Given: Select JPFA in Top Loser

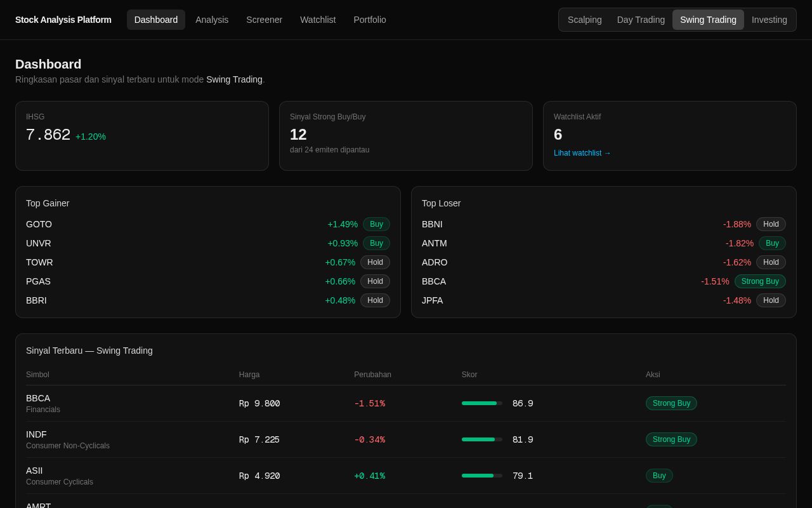Looking at the screenshot, I should [x=433, y=300].
